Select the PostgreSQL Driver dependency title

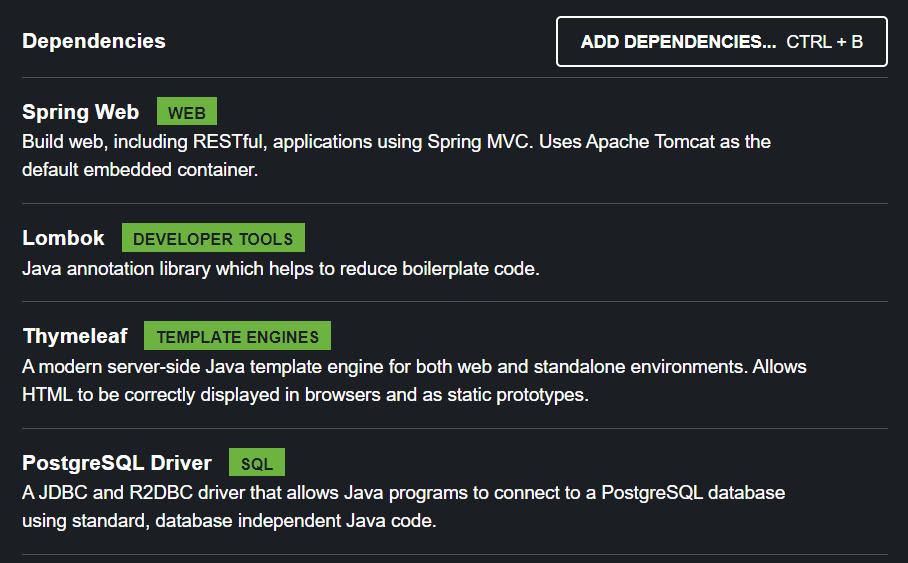click(x=117, y=463)
